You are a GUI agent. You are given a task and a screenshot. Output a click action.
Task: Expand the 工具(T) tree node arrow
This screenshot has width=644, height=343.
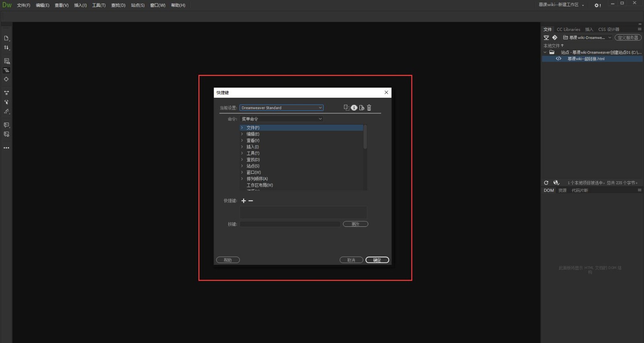(x=242, y=153)
